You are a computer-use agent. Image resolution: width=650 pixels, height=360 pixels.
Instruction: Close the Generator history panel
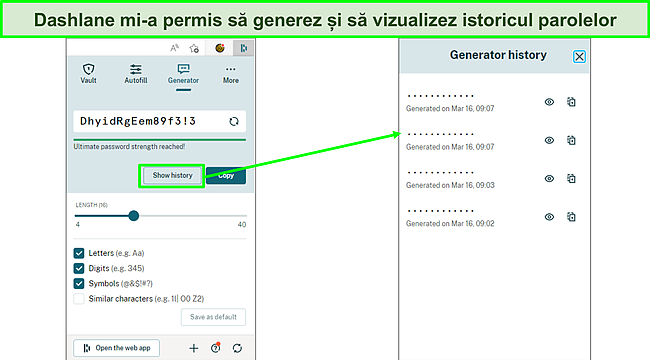click(579, 56)
